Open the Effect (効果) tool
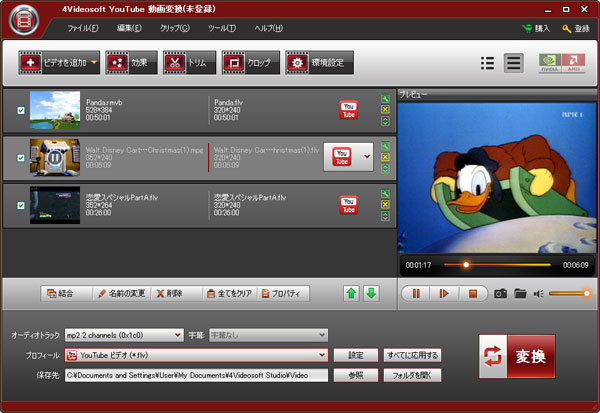 point(131,62)
